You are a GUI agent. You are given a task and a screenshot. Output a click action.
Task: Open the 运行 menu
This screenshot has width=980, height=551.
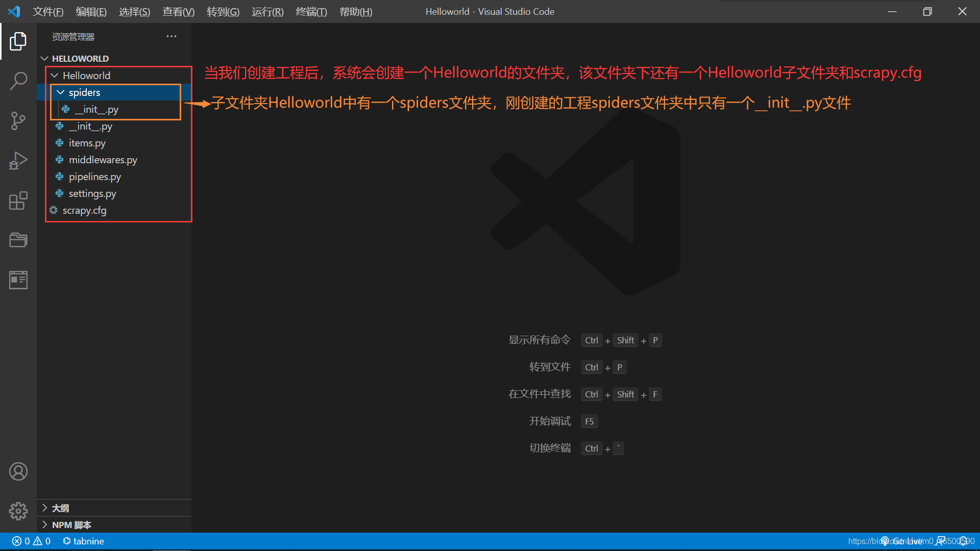coord(266,11)
